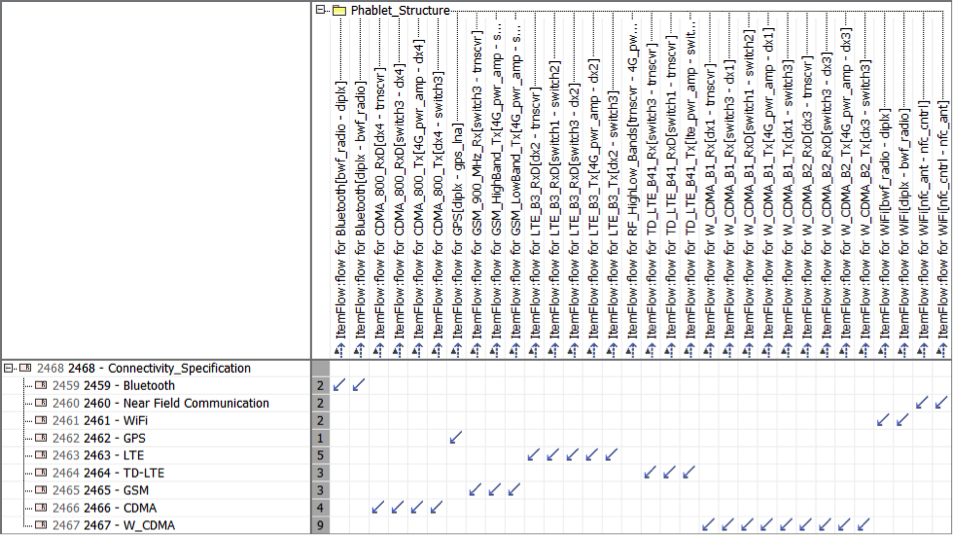
Task: Click WiFi row arrow under WiFi[diplx - bwf_radio]
Action: pos(903,419)
